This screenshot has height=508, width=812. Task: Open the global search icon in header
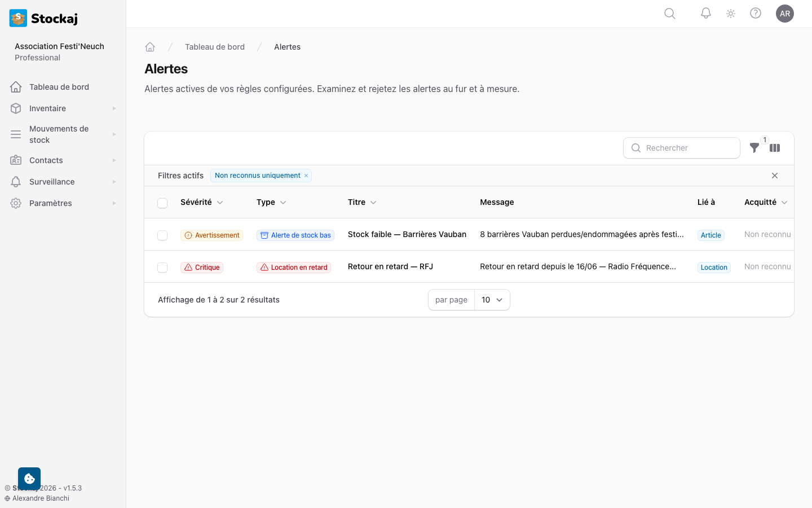click(x=670, y=14)
